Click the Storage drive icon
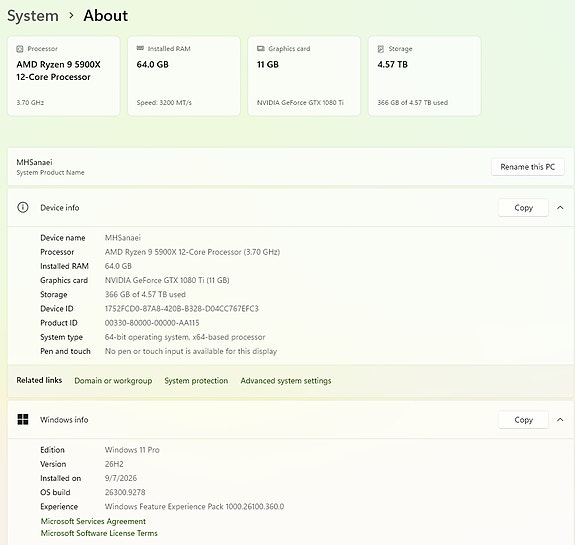The image size is (575, 545). [x=381, y=49]
